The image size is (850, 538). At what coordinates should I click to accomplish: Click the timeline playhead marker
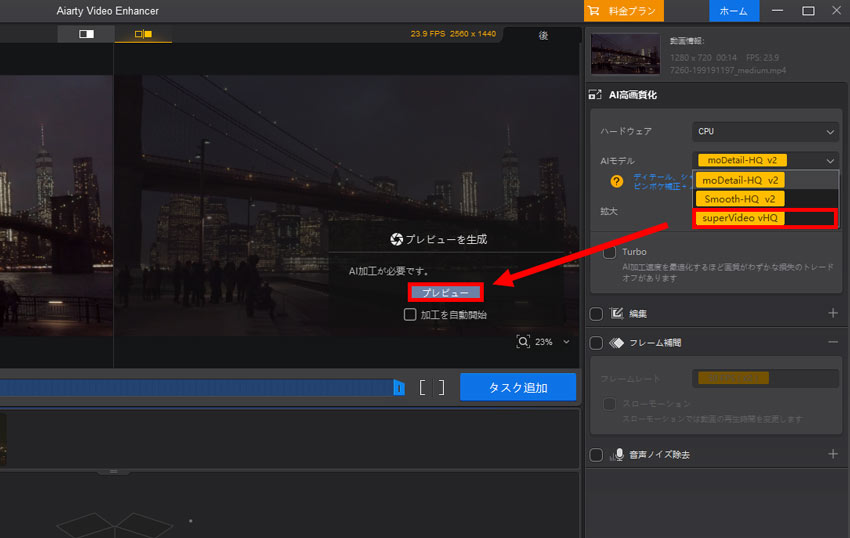(399, 387)
